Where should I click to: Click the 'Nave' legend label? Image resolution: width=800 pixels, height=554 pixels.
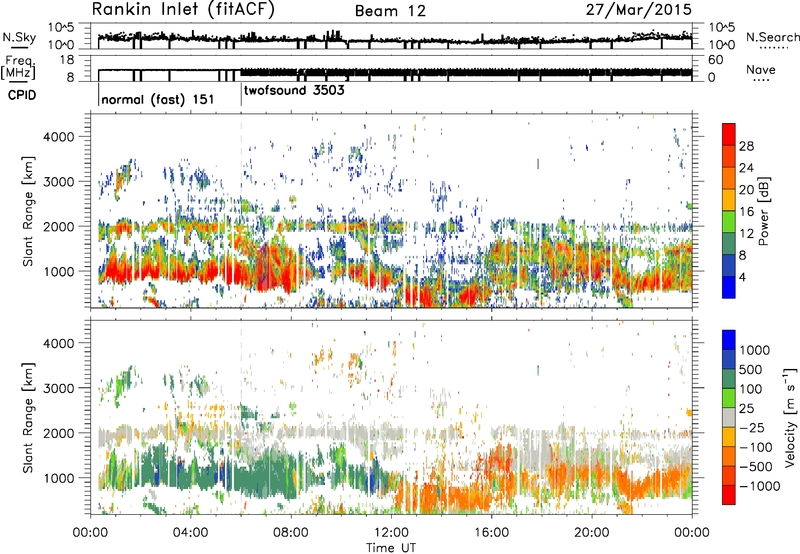[x=760, y=70]
